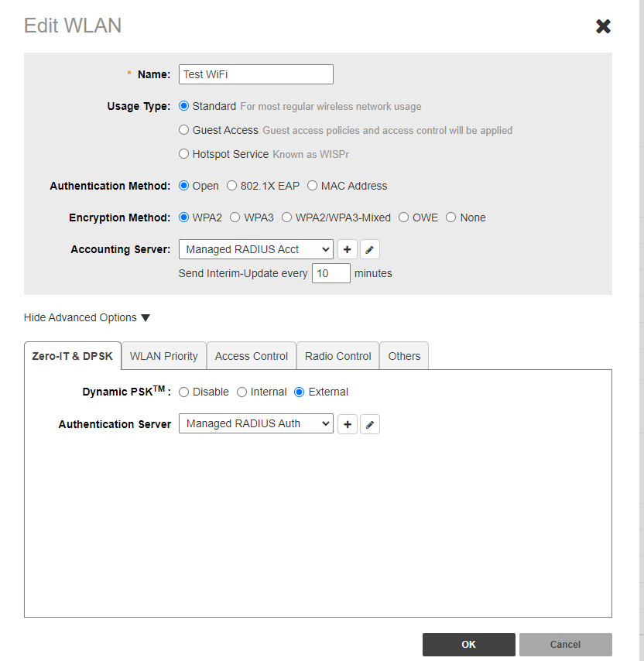Add a new Accounting Server with plus icon
The width and height of the screenshot is (644, 661).
[348, 249]
